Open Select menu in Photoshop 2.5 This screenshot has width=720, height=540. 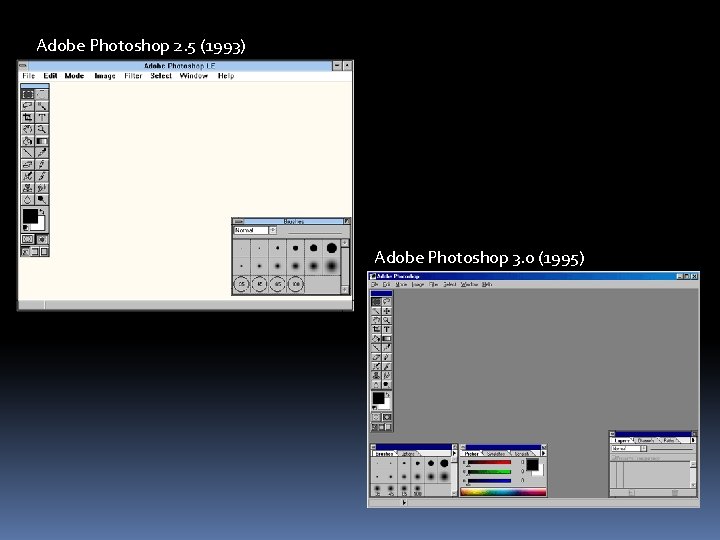pyautogui.click(x=161, y=76)
